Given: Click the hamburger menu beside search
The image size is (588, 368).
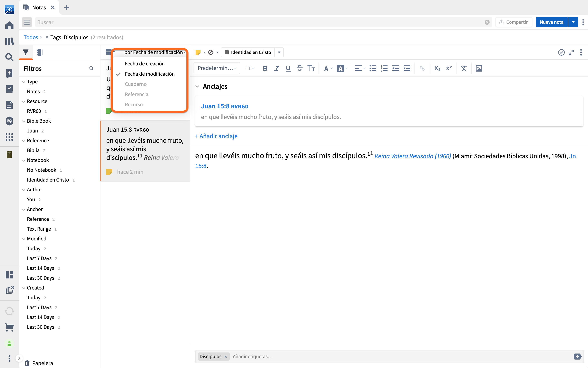Looking at the screenshot, I should click(x=27, y=22).
